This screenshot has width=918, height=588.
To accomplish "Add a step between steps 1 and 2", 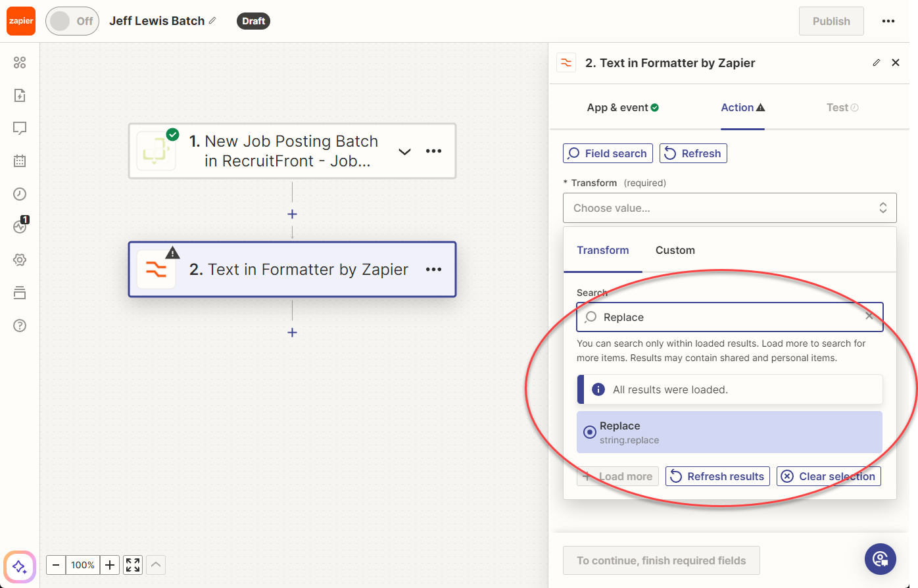I will pos(292,214).
